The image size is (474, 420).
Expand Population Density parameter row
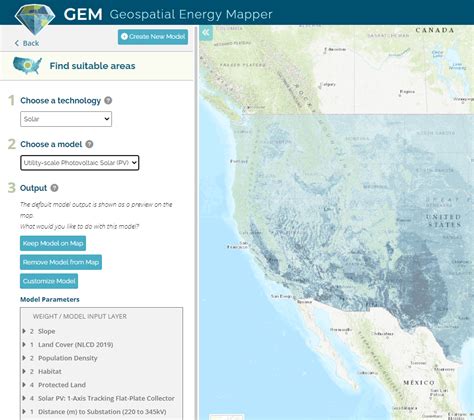click(24, 358)
